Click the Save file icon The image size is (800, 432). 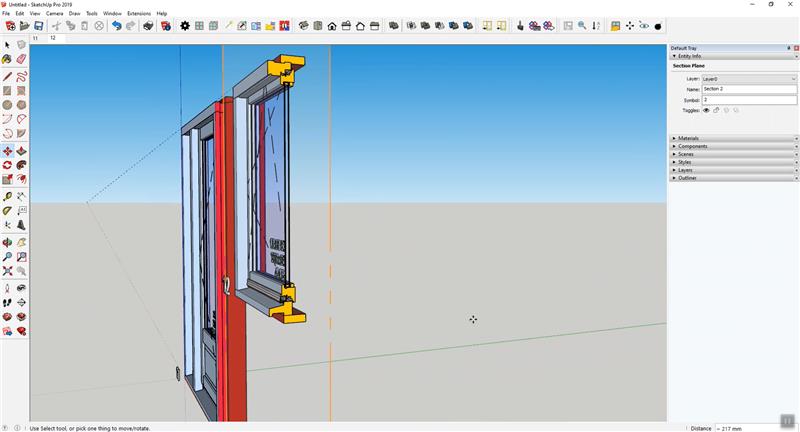click(x=38, y=26)
